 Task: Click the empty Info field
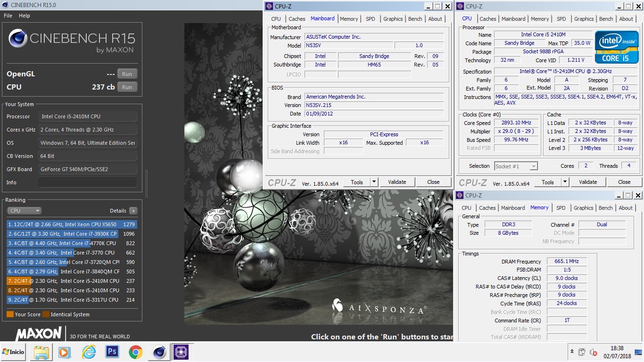(88, 182)
